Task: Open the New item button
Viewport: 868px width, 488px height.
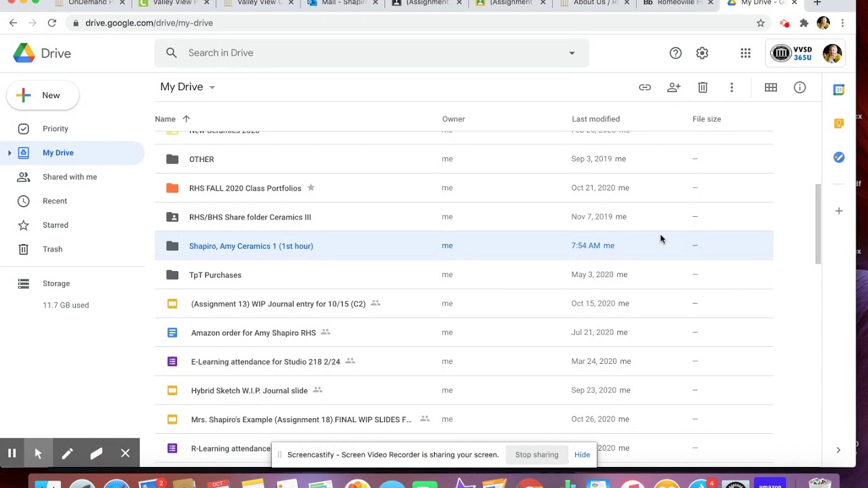Action: [43, 96]
